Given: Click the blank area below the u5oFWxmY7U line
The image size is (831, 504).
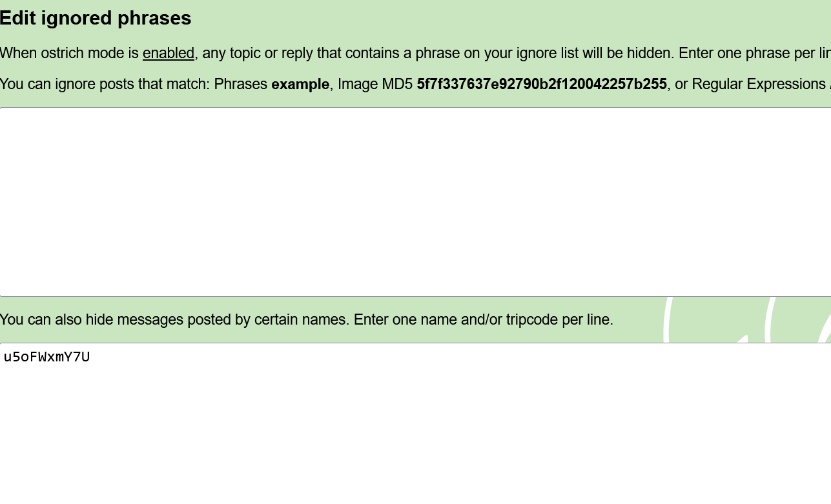Looking at the screenshot, I should click(x=413, y=432).
